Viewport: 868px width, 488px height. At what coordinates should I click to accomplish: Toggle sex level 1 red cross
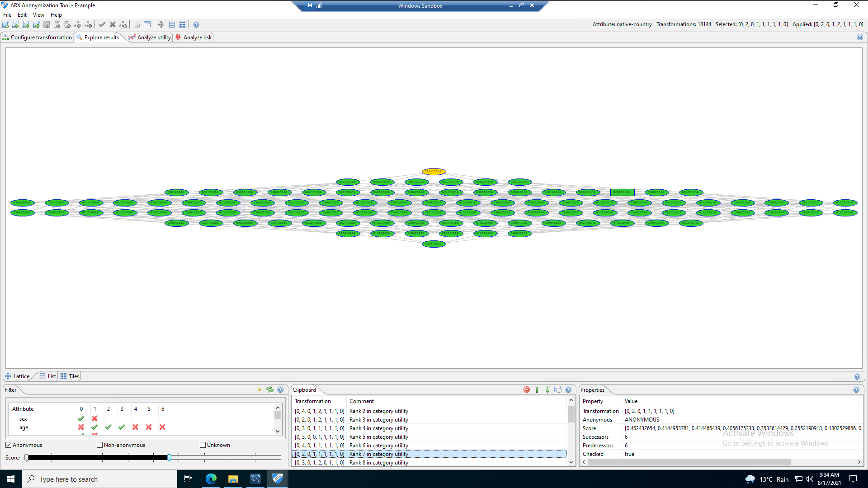coord(94,418)
